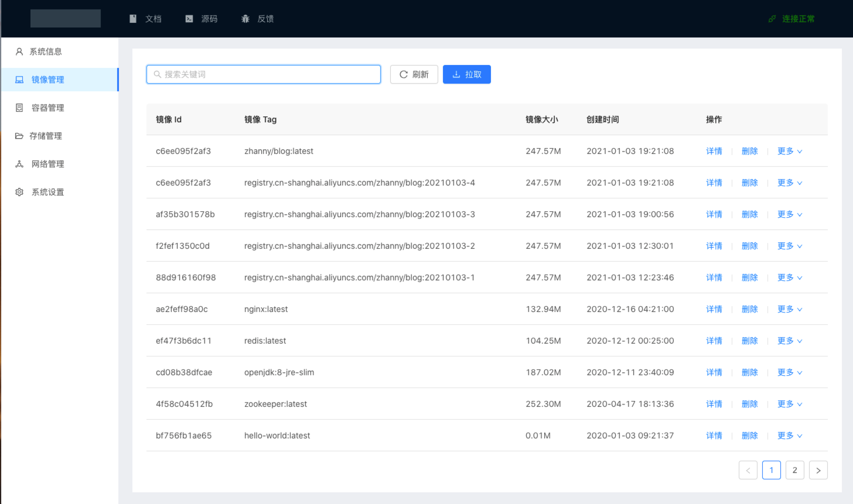Click the terminal icon for 源码
Screen dimensions: 853x504
(189, 19)
